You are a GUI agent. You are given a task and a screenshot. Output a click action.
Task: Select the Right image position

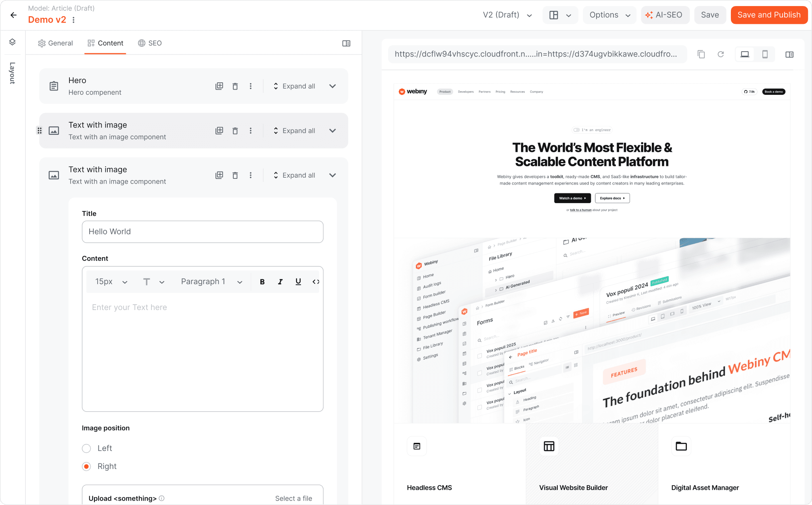[86, 466]
